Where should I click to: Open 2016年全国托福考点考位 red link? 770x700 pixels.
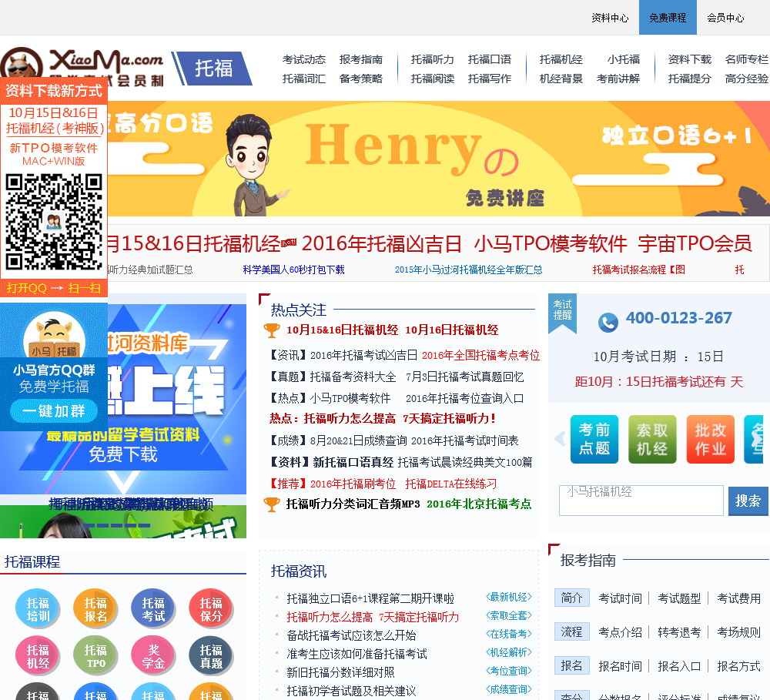click(x=480, y=355)
